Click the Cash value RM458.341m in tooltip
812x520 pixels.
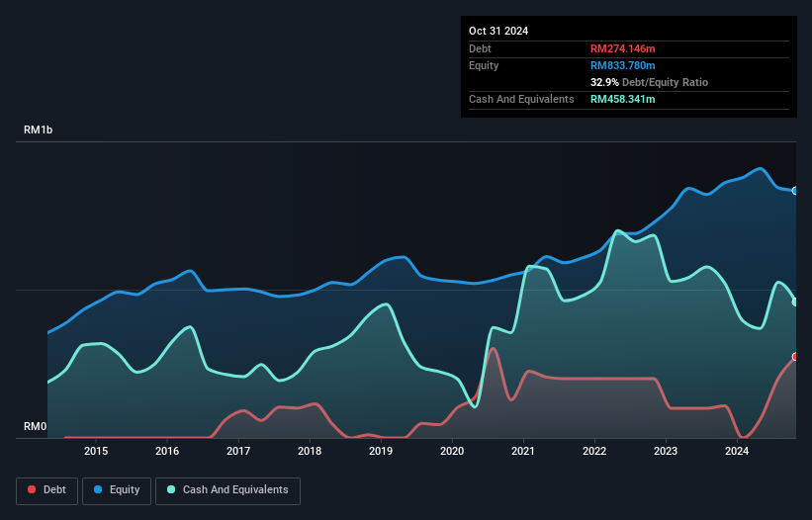pyautogui.click(x=622, y=99)
